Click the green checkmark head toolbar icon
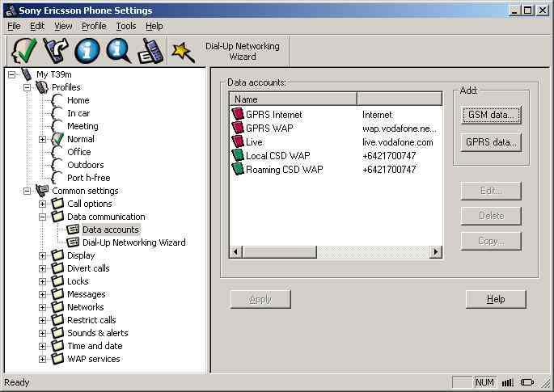The width and height of the screenshot is (554, 392). 24,51
